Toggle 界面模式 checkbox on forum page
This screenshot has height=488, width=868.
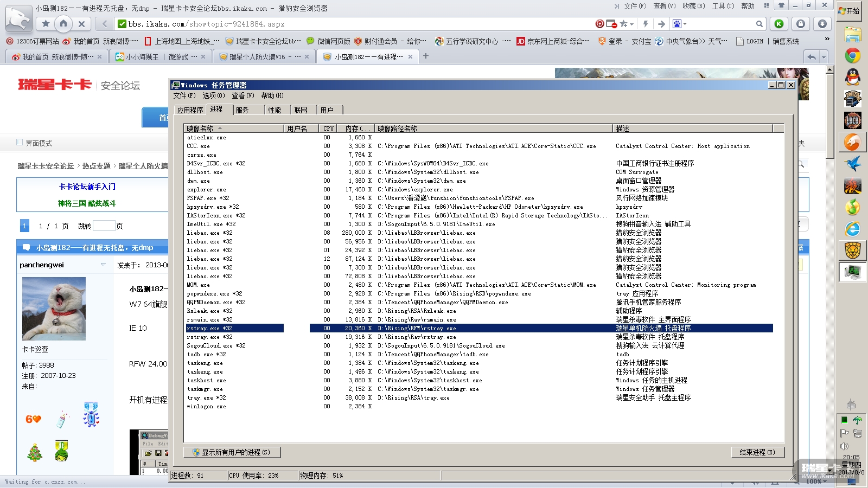pyautogui.click(x=20, y=143)
